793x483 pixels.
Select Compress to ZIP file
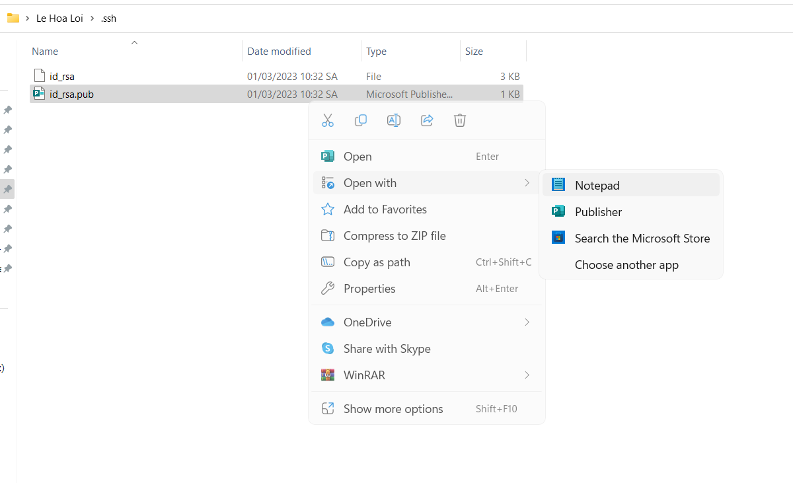(x=394, y=236)
